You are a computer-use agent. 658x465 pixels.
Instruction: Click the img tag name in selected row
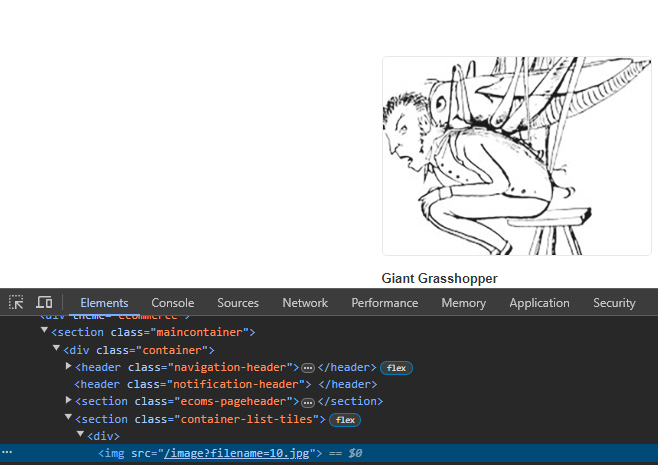coord(114,453)
